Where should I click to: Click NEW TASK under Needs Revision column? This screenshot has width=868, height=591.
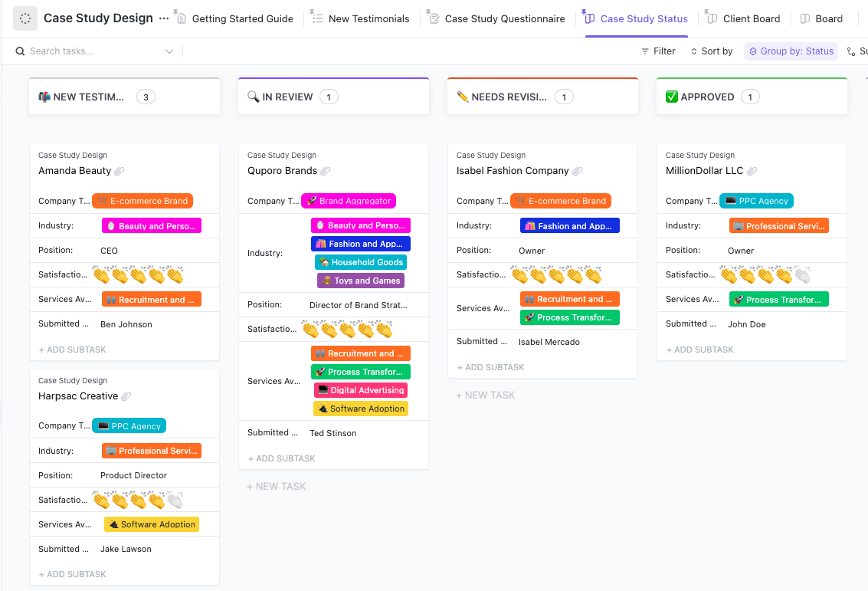coord(486,395)
